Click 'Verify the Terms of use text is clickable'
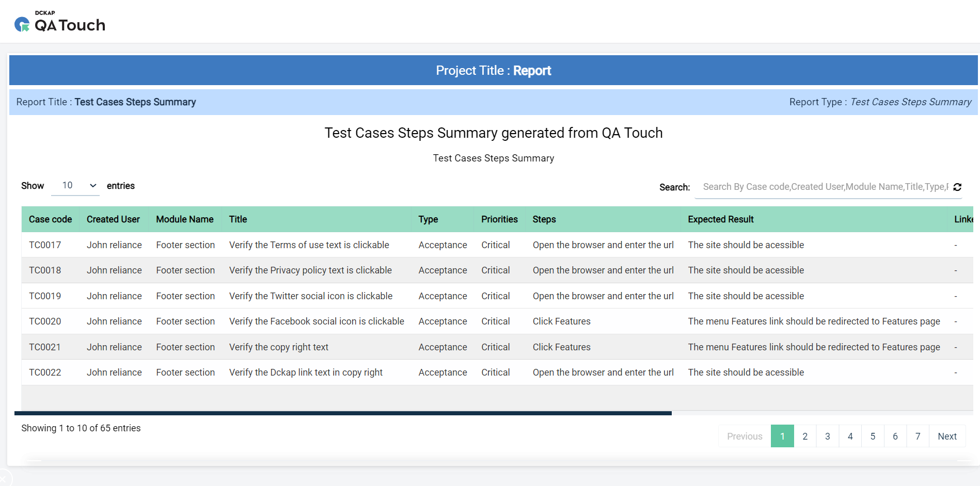This screenshot has width=980, height=486. [309, 245]
